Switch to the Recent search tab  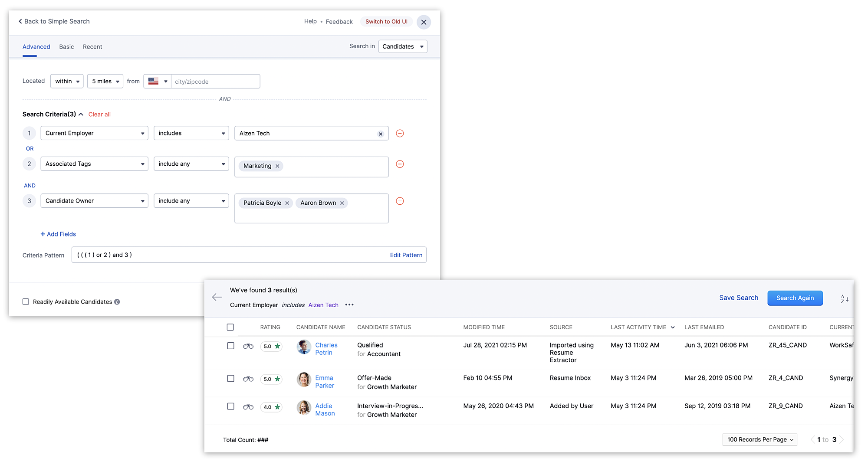pos(92,47)
